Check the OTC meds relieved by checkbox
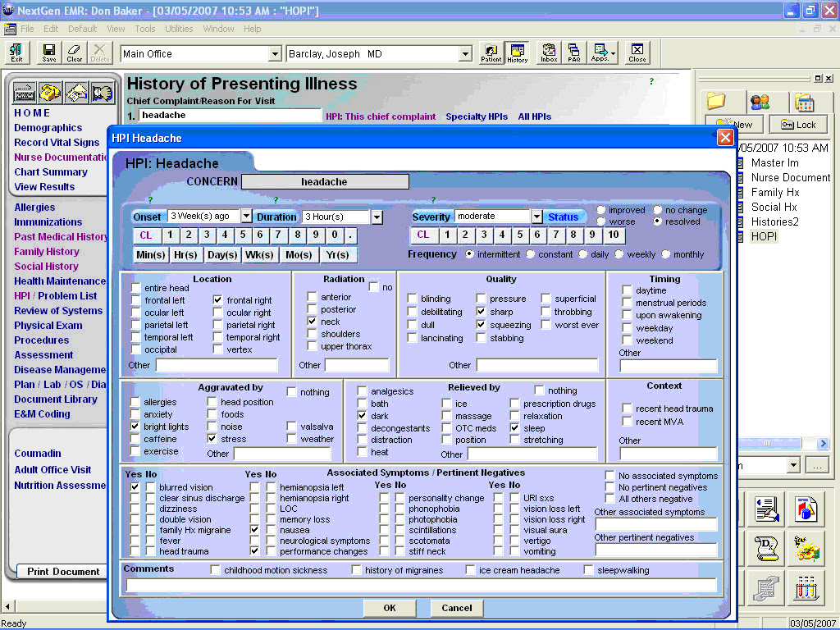840x630 pixels. point(446,427)
